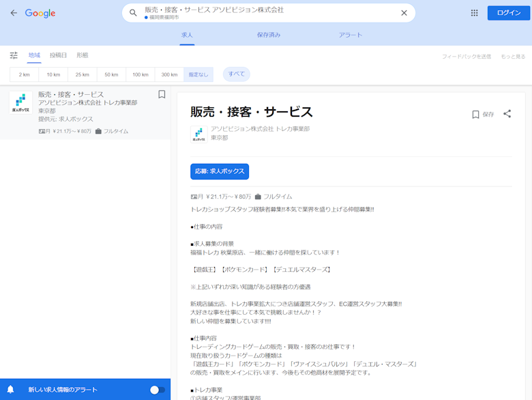Image resolution: width=532 pixels, height=400 pixels.
Task: Clear the search box with X
Action: click(x=404, y=13)
